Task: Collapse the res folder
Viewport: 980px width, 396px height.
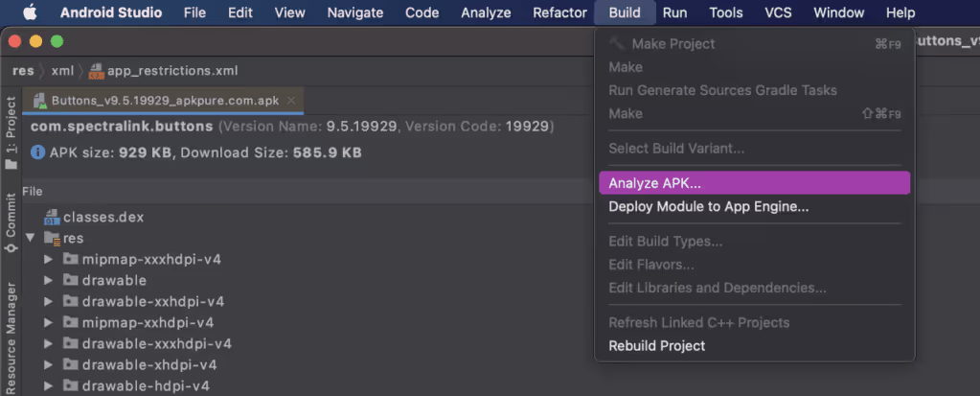Action: pos(30,239)
